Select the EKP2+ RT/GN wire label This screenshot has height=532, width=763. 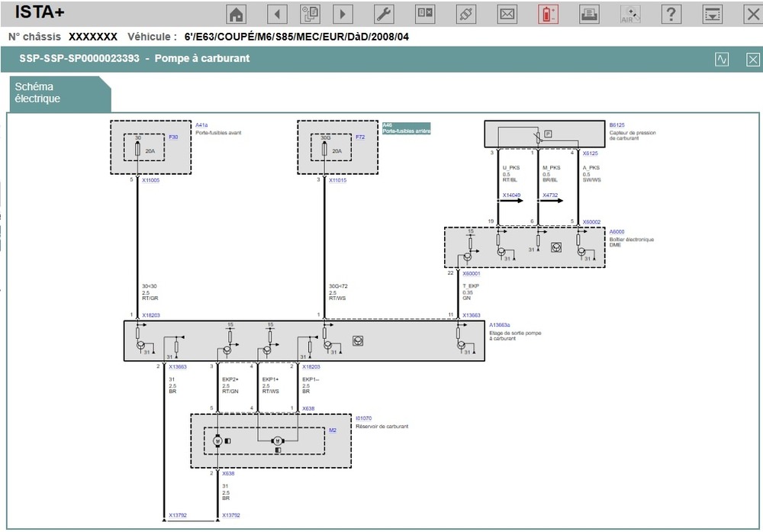230,385
